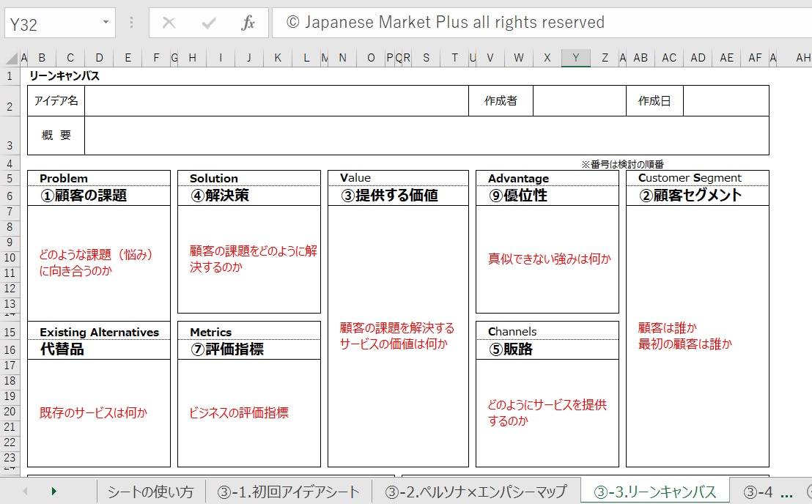Click the Problem header cell
Image resolution: width=812 pixels, height=504 pixels.
coord(99,178)
